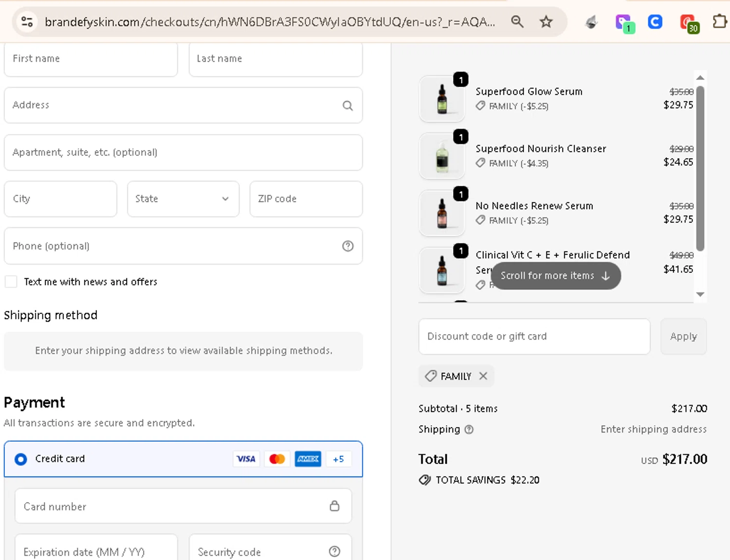Viewport: 730px width, 560px height.
Task: Click the Subtotal 5 items label
Action: pos(458,409)
